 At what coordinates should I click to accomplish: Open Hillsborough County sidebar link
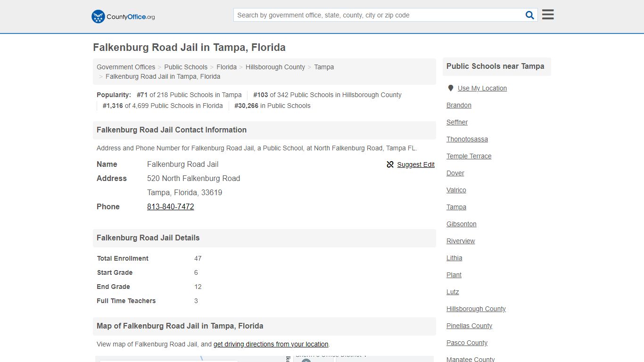476,309
